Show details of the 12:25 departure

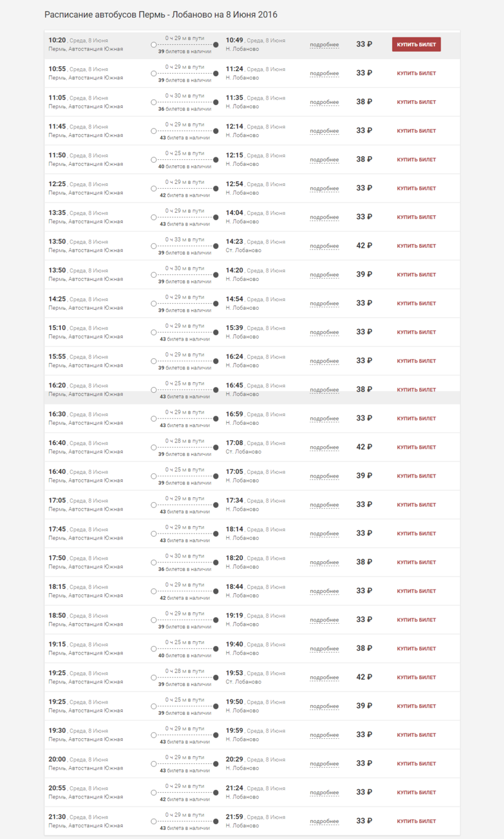pos(324,189)
